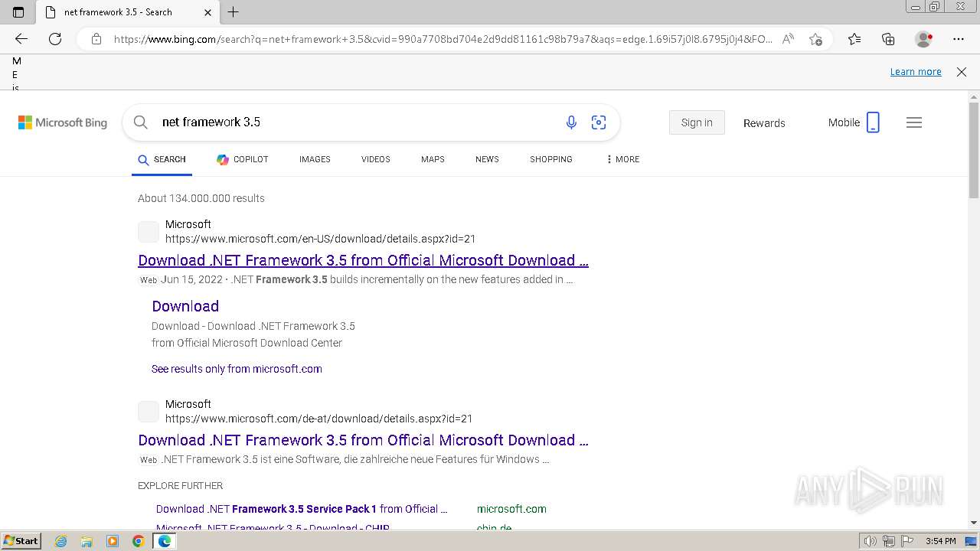Go to the Microsoft Bing logo home

63,122
